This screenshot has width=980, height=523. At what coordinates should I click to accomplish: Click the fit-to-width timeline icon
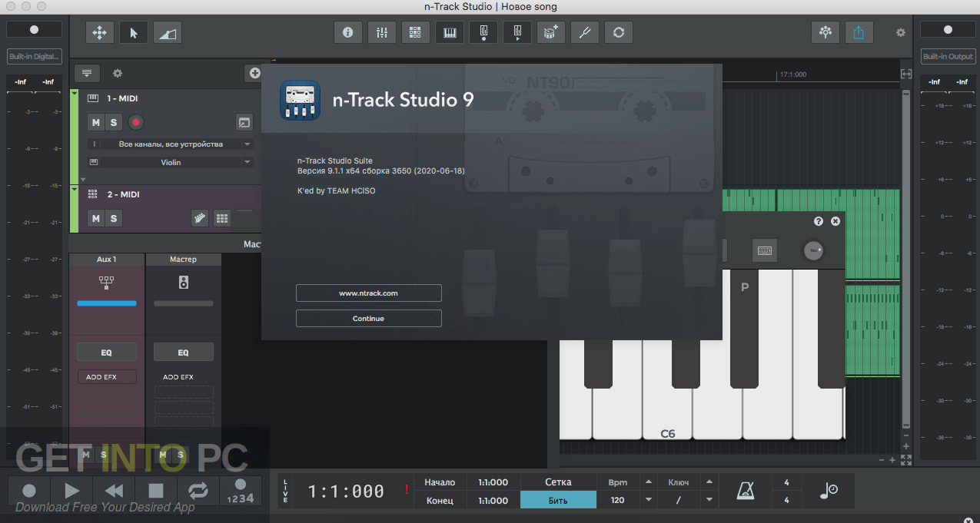pyautogui.click(x=906, y=74)
